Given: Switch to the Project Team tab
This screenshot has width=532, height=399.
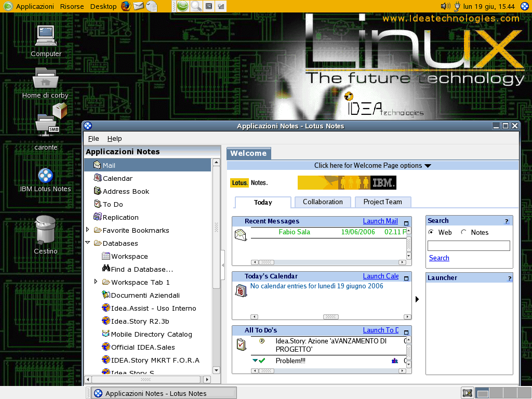Looking at the screenshot, I should pyautogui.click(x=383, y=202).
